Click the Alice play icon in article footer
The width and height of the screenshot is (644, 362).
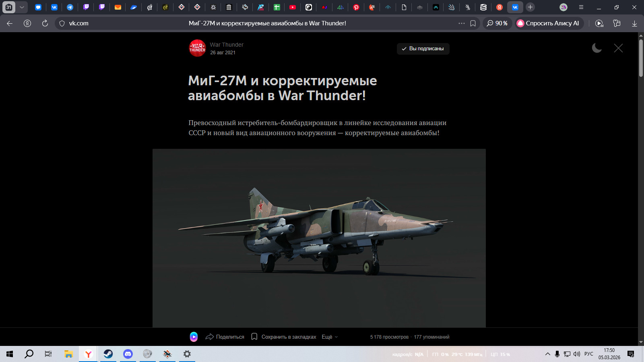tap(194, 337)
